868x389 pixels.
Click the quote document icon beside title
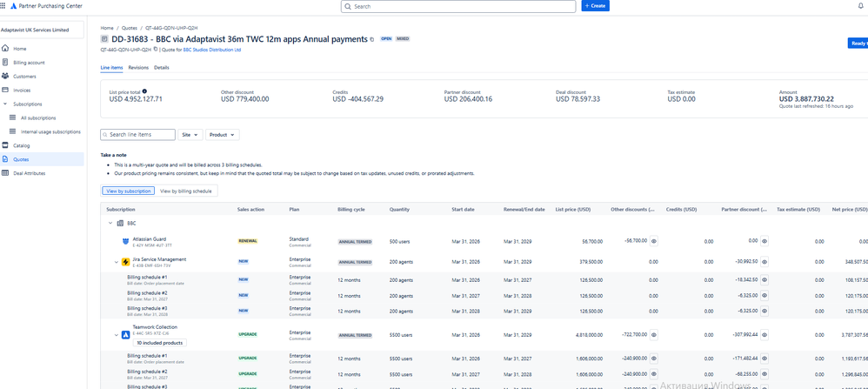(x=104, y=39)
